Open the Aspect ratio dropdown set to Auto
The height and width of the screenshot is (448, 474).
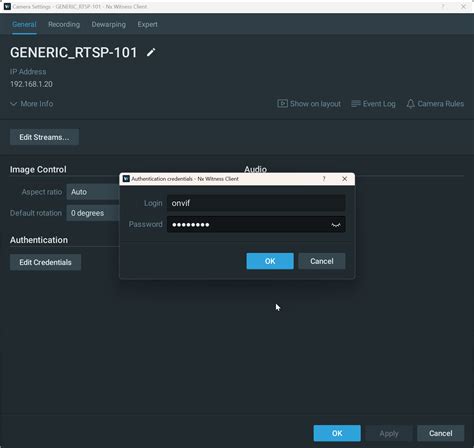click(x=93, y=192)
